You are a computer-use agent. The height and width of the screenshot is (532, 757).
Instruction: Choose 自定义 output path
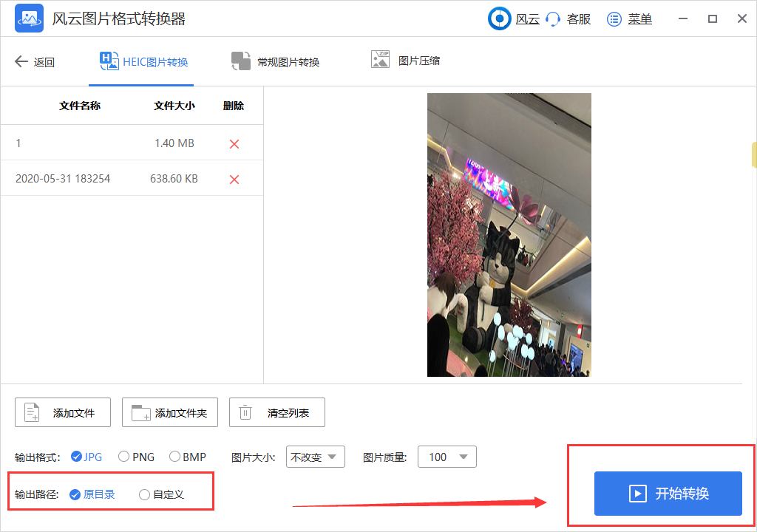pyautogui.click(x=161, y=494)
